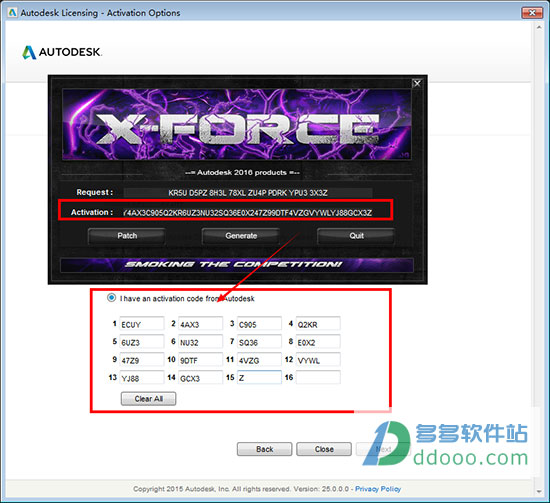Click activation code field 6 containing NU32
The width and height of the screenshot is (550, 503).
click(x=200, y=342)
